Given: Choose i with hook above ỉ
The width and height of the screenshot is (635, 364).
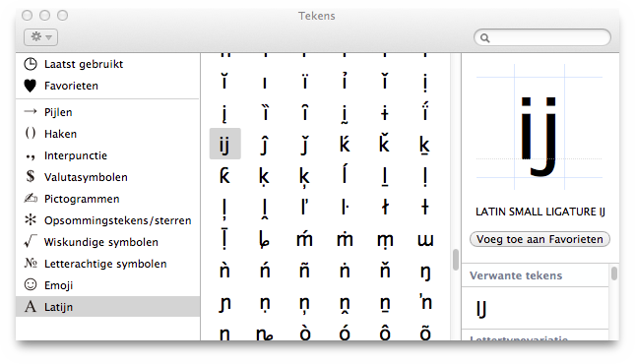Looking at the screenshot, I should (x=345, y=81).
